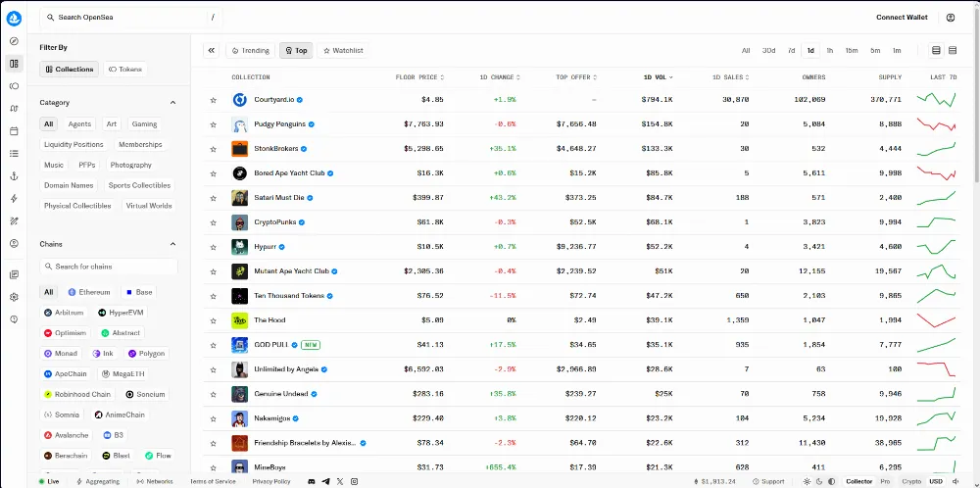Open Terms of Service link
Screen dimensions: 980x488
point(213,482)
